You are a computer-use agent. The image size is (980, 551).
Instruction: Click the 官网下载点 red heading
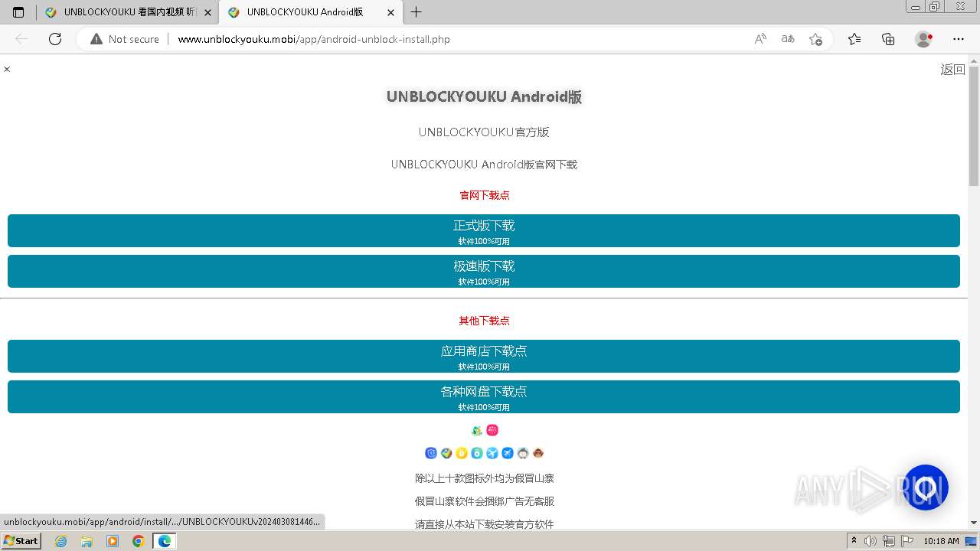484,195
